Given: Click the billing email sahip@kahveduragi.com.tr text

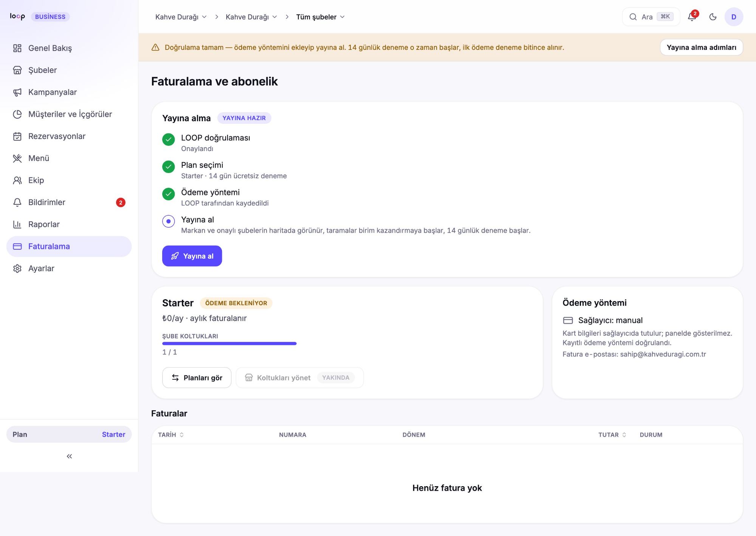Looking at the screenshot, I should (x=663, y=354).
